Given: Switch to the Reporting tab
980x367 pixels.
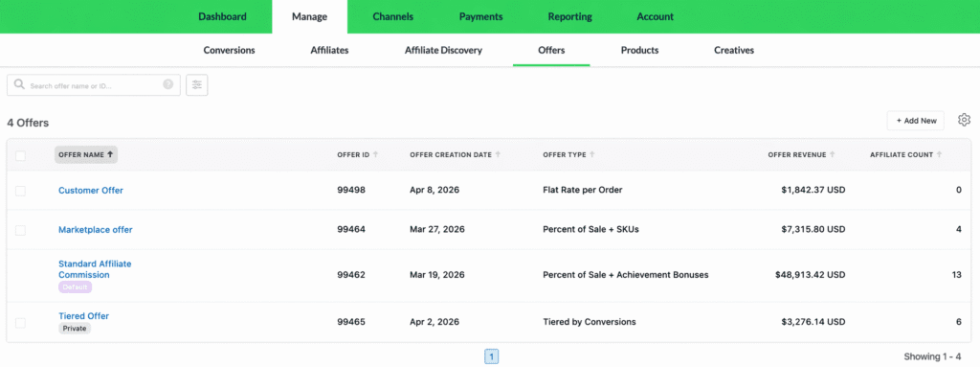Looking at the screenshot, I should [570, 17].
